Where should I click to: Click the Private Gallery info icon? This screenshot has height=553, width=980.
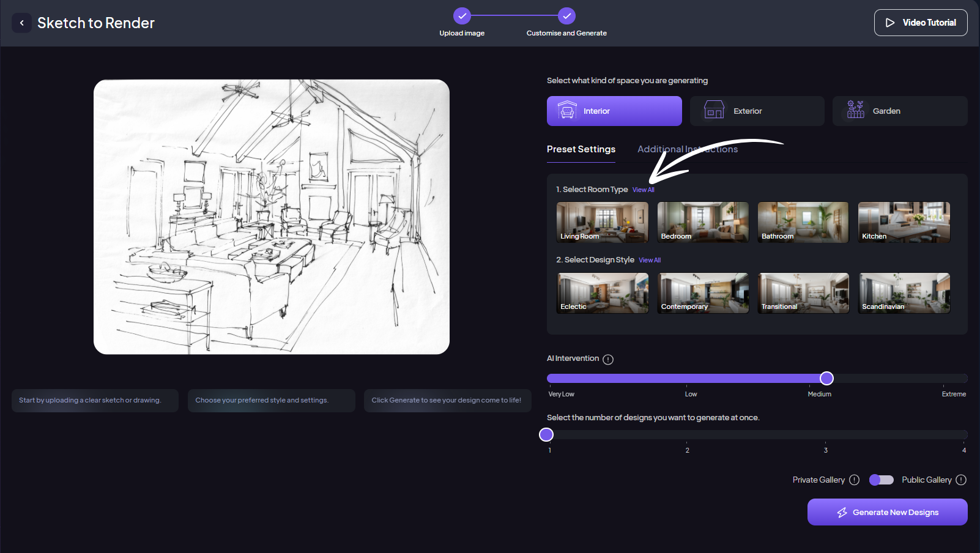(x=855, y=480)
